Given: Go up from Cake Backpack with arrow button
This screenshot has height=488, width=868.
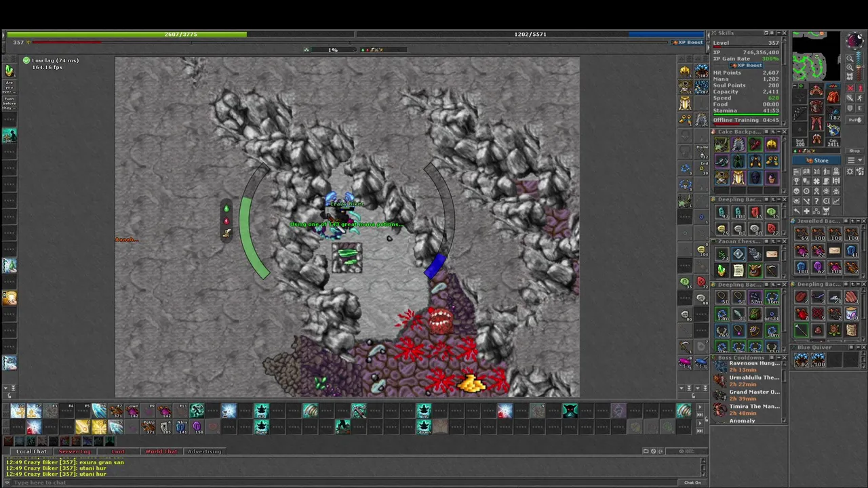Looking at the screenshot, I should (773, 131).
